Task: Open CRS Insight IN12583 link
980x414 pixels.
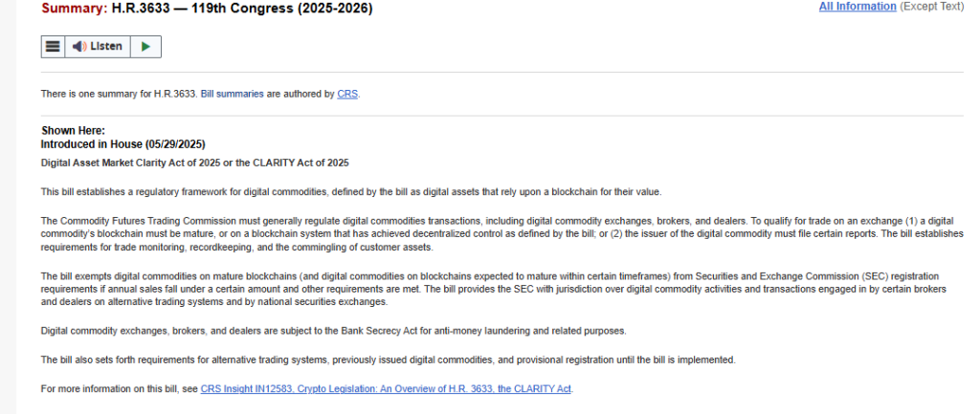Action: (386, 389)
